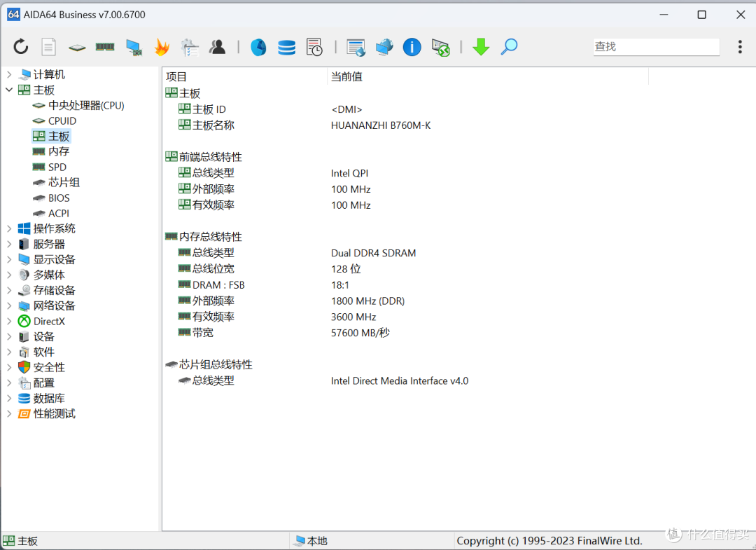Select SPD in the tree
The width and height of the screenshot is (756, 550).
coord(50,167)
